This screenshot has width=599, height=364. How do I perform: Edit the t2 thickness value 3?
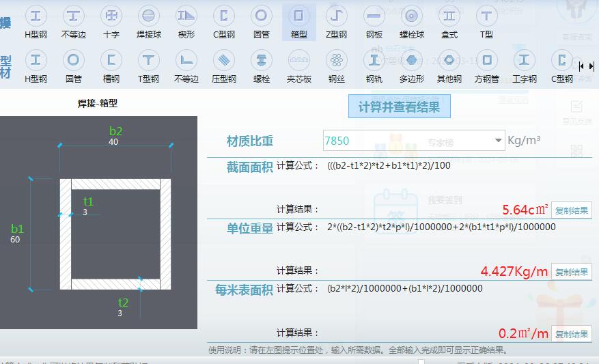(120, 313)
